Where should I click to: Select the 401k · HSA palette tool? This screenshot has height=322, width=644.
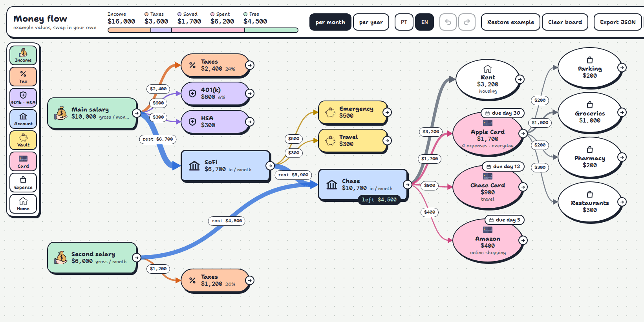click(x=23, y=98)
